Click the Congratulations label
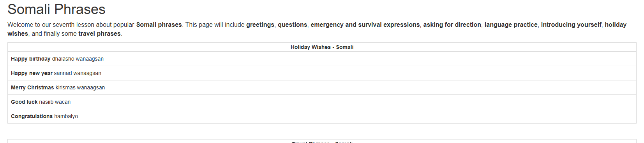Viewport: 644px width, 143px height. click(32, 117)
